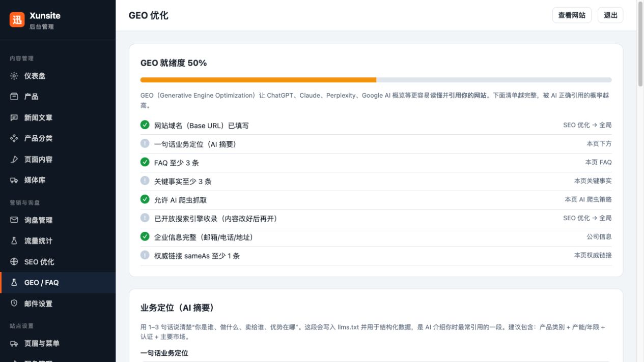This screenshot has width=644, height=362.
Task: Click the 页面内容 pen icon
Action: (14, 159)
